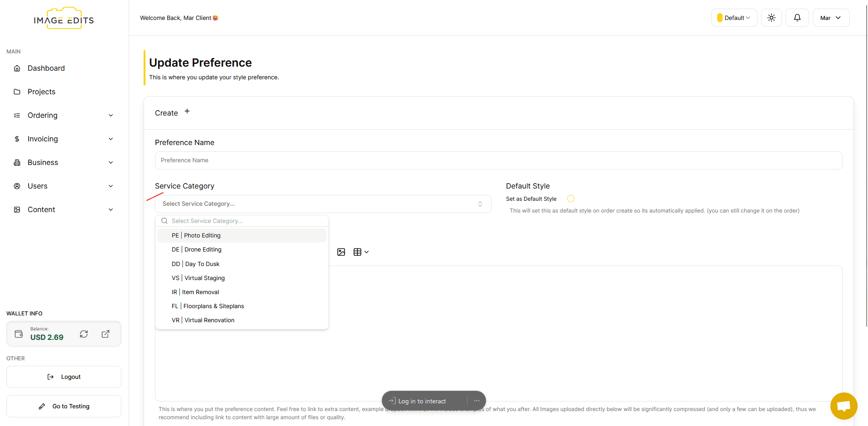Click the plus icon next to Create
Screen dimensions: 868x426
(x=187, y=111)
